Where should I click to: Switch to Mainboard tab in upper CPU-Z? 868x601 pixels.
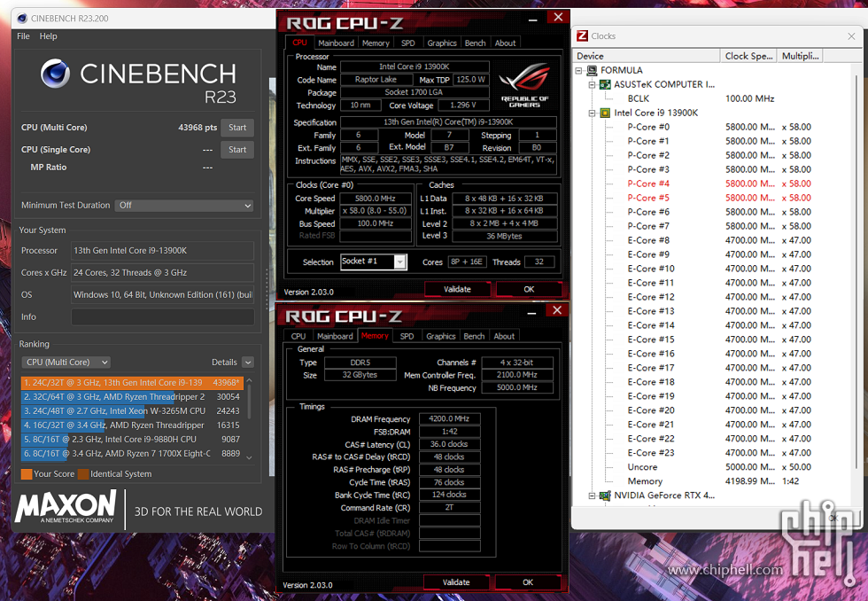pyautogui.click(x=336, y=43)
